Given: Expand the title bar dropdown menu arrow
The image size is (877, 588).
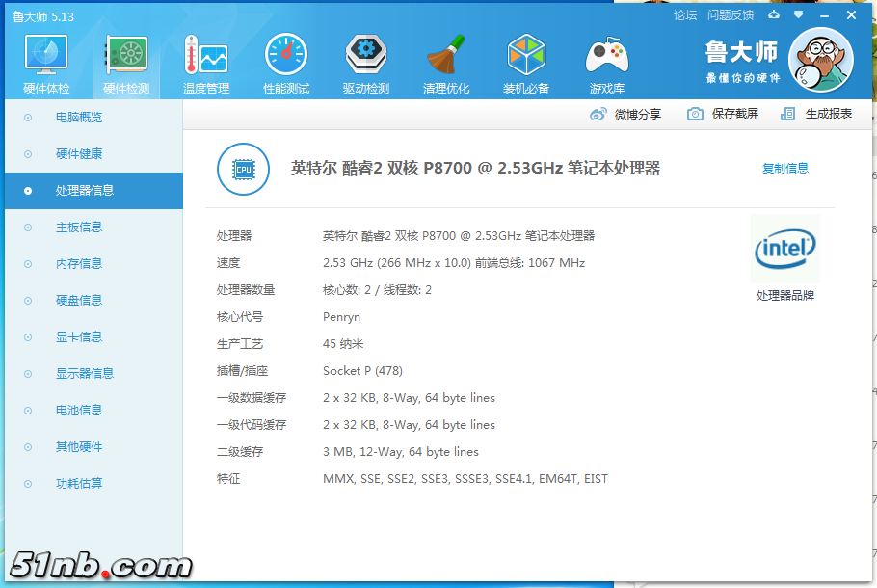Looking at the screenshot, I should (798, 15).
